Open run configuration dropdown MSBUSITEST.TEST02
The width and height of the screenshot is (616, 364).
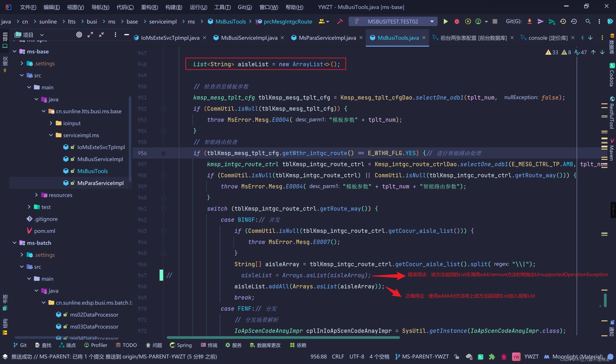click(x=393, y=22)
